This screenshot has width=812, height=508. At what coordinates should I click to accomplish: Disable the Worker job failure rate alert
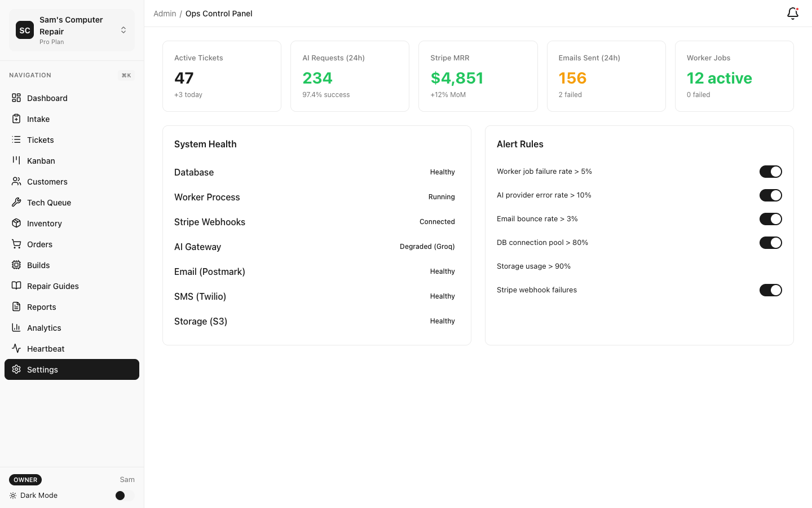coord(771,171)
